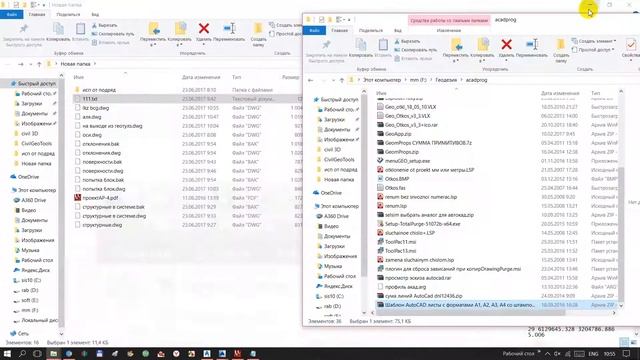The image size is (640, 360).
Task: Click the large Copy icon in acadprog ribbon clipboard group
Action: (361, 44)
